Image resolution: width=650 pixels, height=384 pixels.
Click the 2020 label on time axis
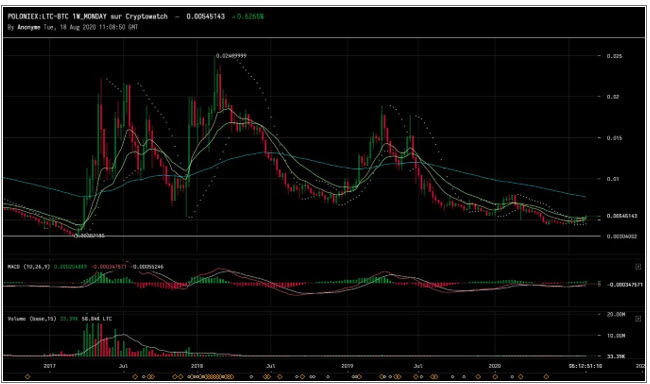tap(495, 366)
